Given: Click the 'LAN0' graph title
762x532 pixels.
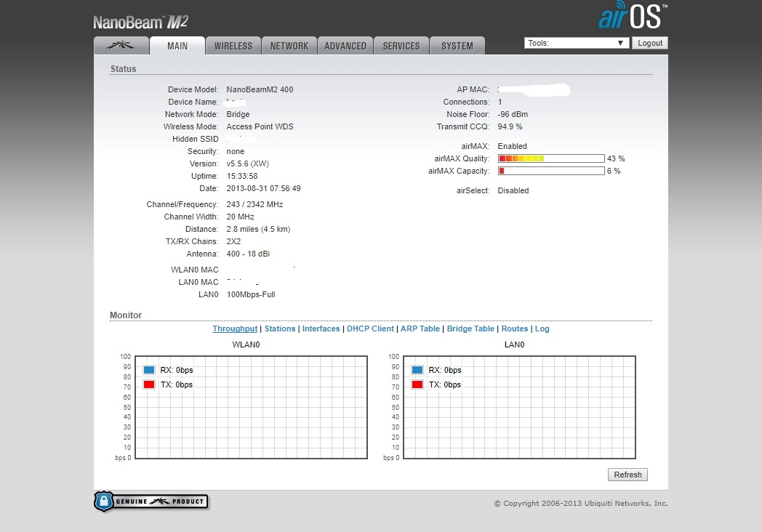Looking at the screenshot, I should pos(514,344).
